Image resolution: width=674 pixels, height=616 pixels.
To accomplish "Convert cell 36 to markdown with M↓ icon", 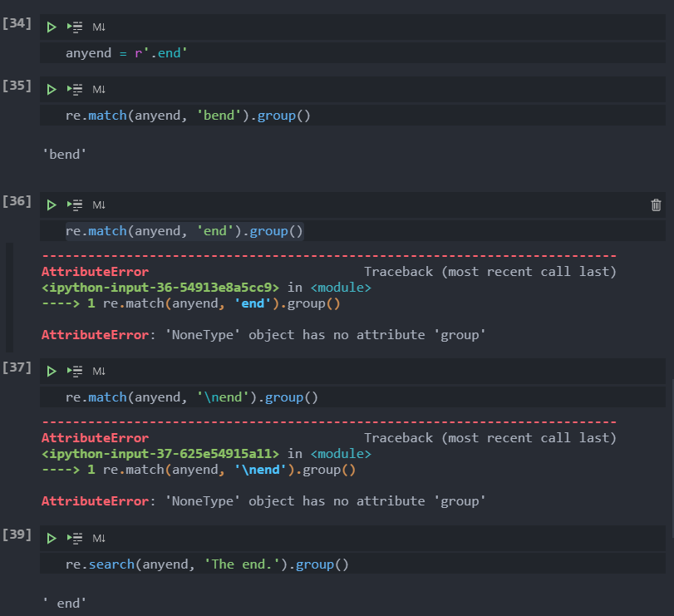I will tap(99, 205).
